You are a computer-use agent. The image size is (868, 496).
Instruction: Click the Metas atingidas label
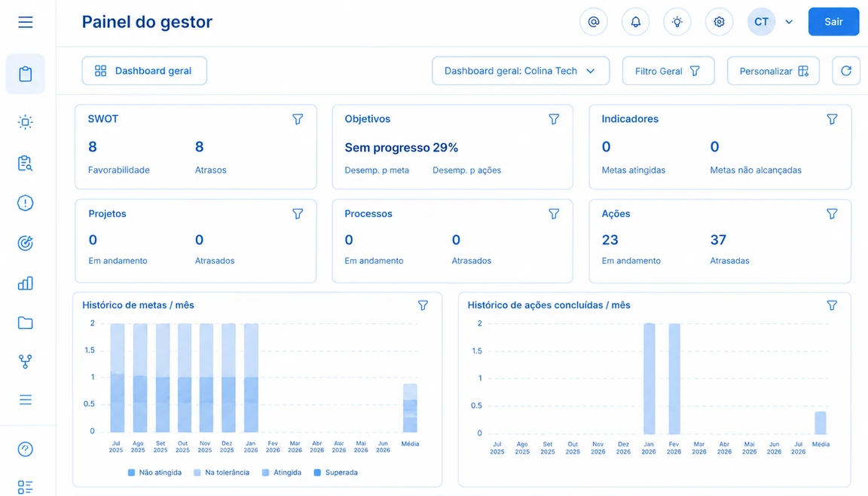point(633,170)
